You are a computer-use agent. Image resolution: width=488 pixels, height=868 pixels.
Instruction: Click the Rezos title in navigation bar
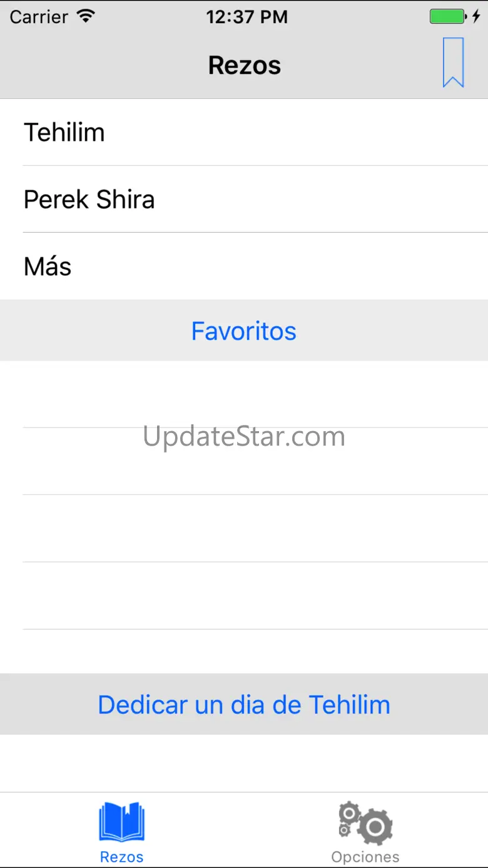(244, 65)
